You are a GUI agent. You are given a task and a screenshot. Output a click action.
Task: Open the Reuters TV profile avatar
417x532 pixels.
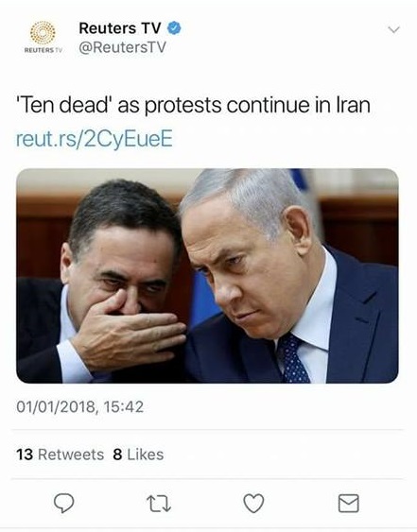point(43,37)
